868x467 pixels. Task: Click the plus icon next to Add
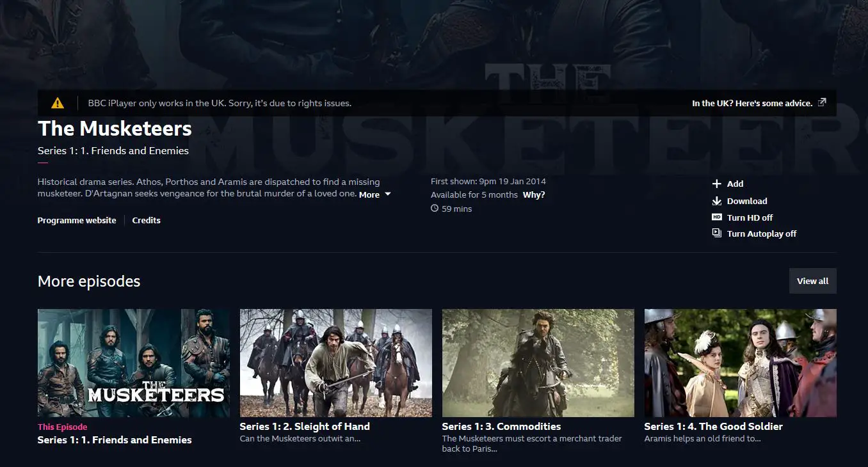[x=717, y=184]
